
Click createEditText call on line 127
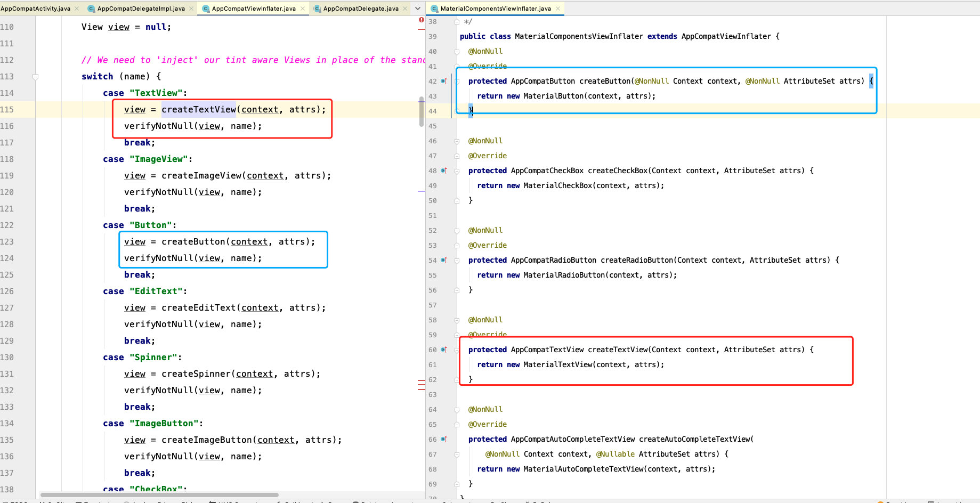pyautogui.click(x=199, y=307)
